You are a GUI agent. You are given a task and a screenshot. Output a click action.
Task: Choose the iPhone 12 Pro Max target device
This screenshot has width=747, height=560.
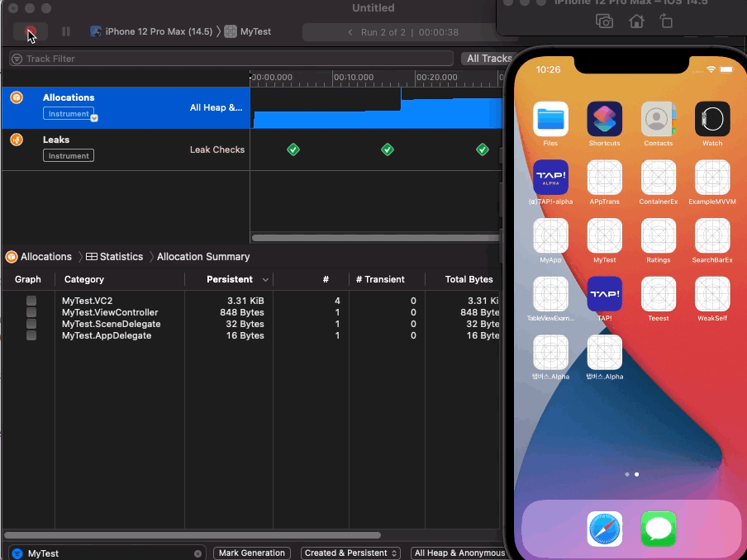pos(151,31)
